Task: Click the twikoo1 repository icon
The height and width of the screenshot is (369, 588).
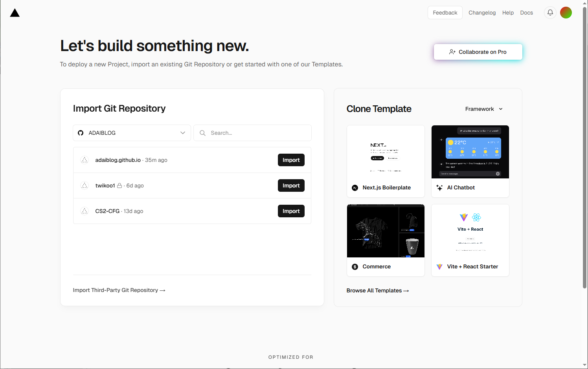Action: [x=85, y=185]
